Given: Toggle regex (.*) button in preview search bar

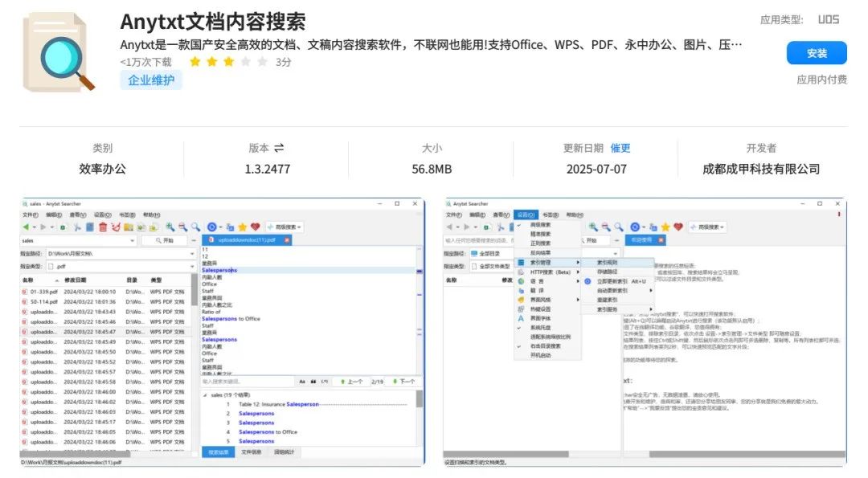Looking at the screenshot, I should point(325,382).
